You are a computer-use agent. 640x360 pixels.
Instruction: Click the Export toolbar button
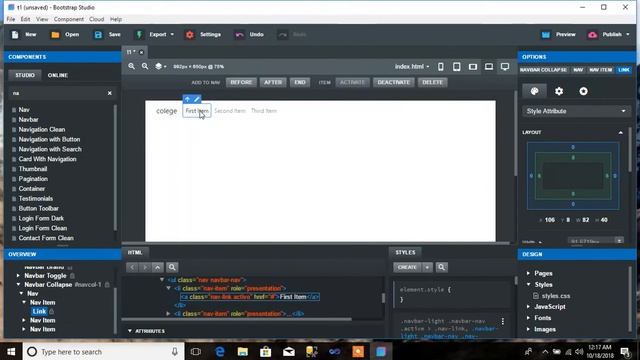(x=155, y=35)
